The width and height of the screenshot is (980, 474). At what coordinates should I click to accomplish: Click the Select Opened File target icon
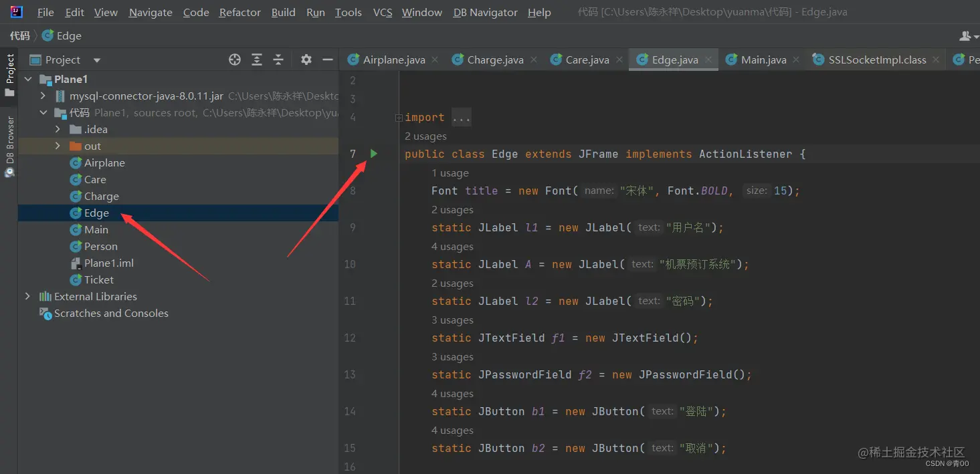point(235,60)
